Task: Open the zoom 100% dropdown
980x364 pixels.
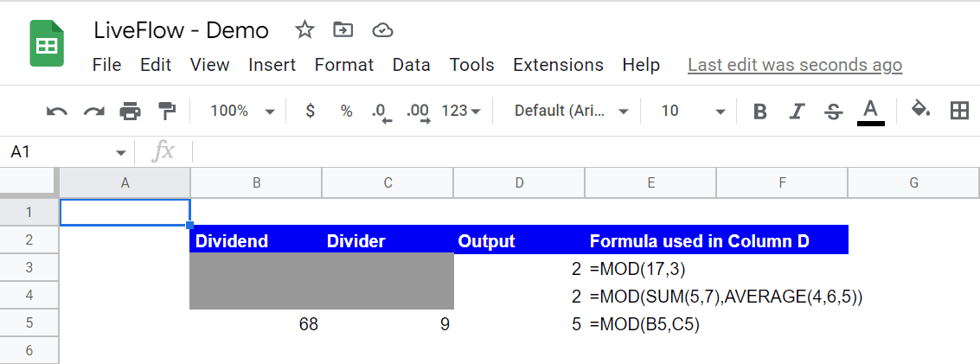Action: [x=242, y=112]
